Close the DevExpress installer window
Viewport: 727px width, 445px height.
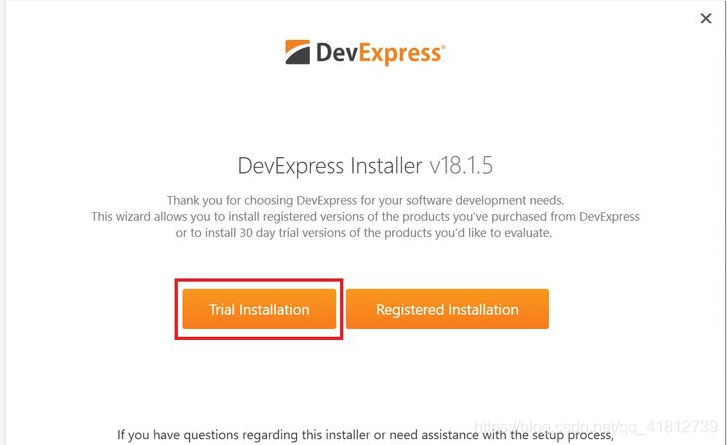706,19
